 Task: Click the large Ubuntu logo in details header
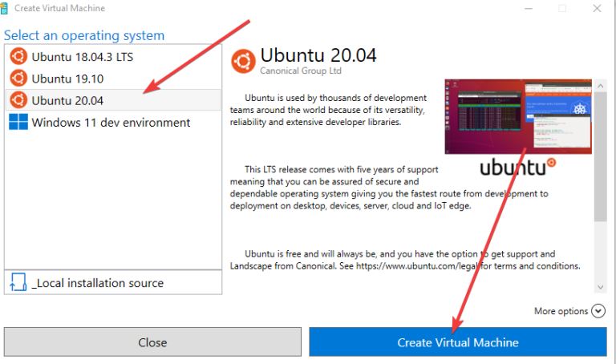coord(243,61)
